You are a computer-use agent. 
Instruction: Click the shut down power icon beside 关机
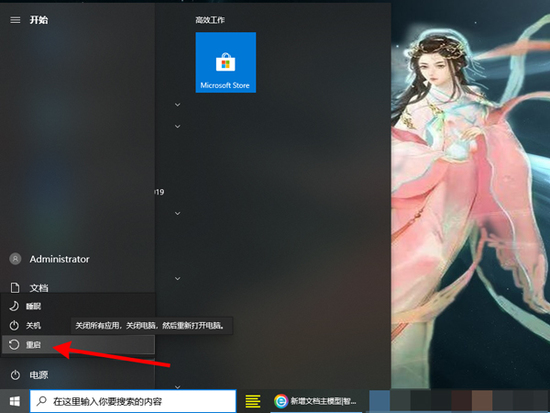[14, 326]
